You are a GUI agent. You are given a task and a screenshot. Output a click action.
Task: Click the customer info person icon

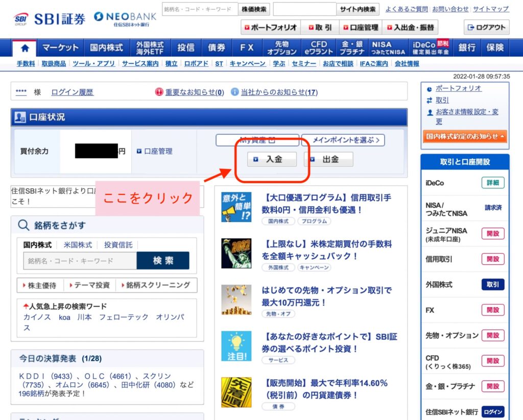pyautogui.click(x=430, y=113)
